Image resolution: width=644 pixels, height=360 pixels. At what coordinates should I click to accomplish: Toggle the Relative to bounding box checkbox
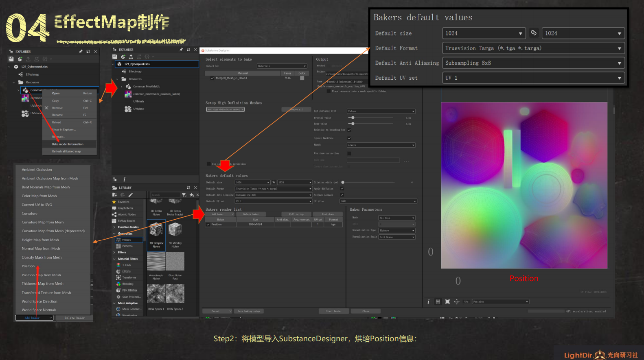[x=349, y=130]
